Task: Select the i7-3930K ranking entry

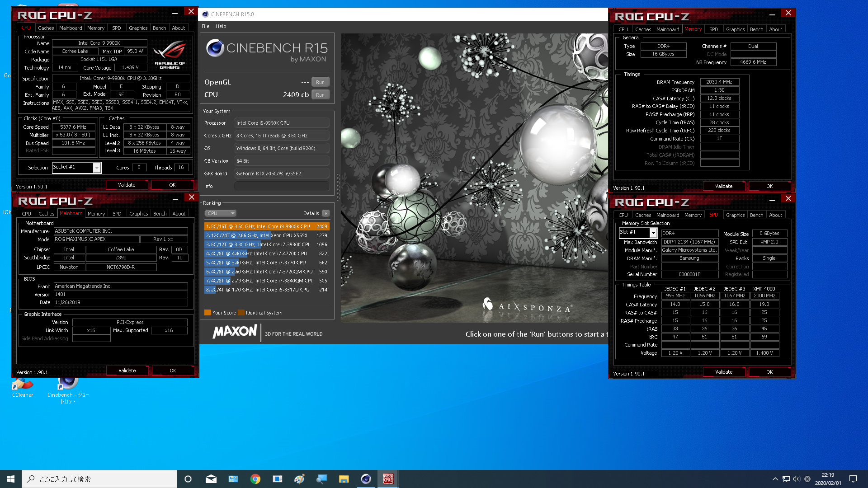Action: (x=267, y=244)
